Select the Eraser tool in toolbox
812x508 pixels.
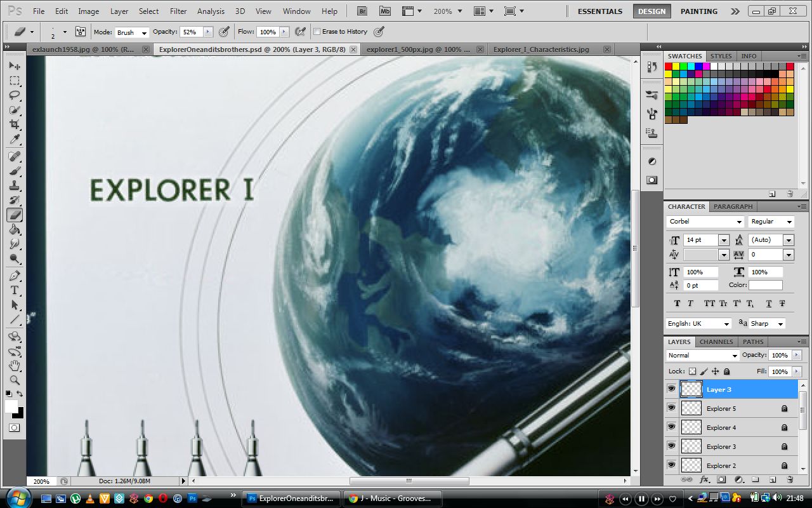(x=15, y=215)
